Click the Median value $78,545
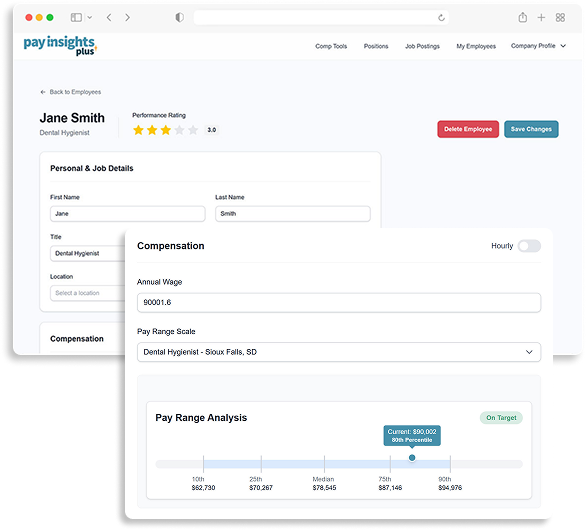Image resolution: width=586 pixels, height=530 pixels. tap(324, 488)
